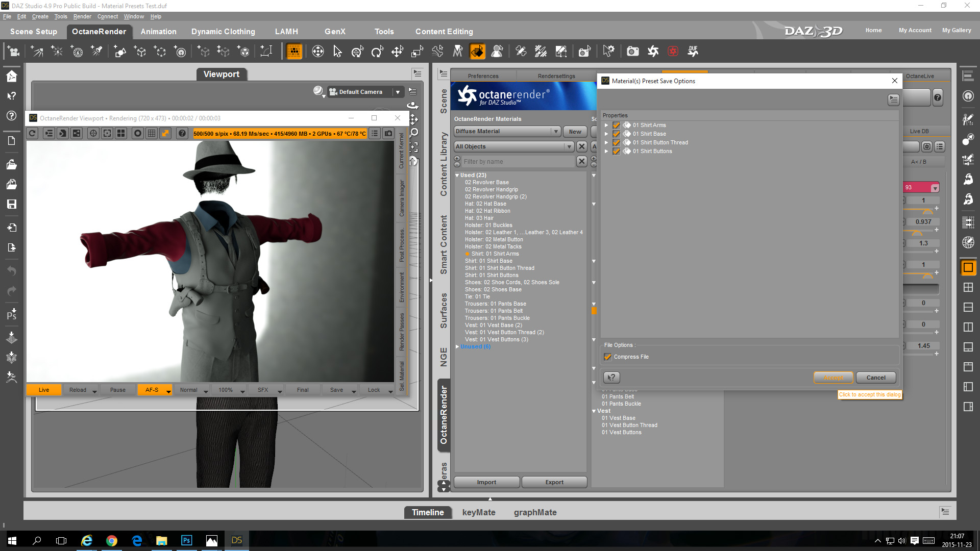Expand the 01 Shirt Base property tree
Image resolution: width=980 pixels, height=551 pixels.
pyautogui.click(x=606, y=134)
